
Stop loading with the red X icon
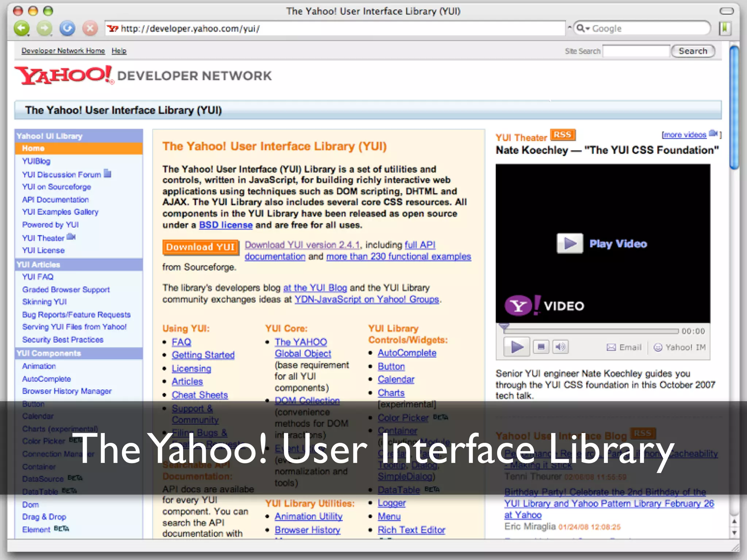(90, 28)
